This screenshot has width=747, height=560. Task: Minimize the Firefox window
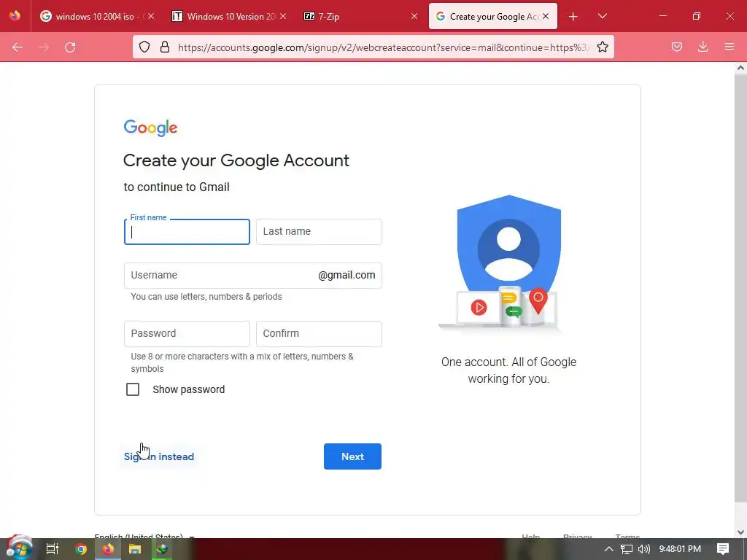pyautogui.click(x=662, y=16)
